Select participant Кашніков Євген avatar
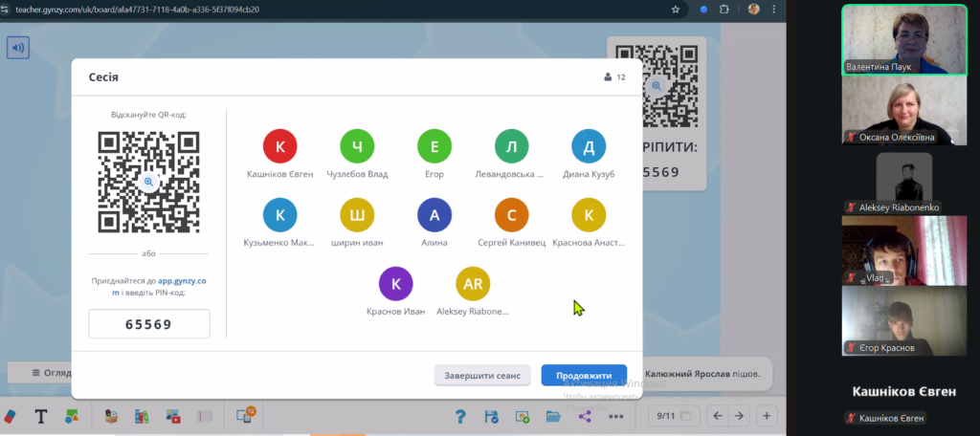Viewport: 980px width, 436px height. pyautogui.click(x=280, y=146)
